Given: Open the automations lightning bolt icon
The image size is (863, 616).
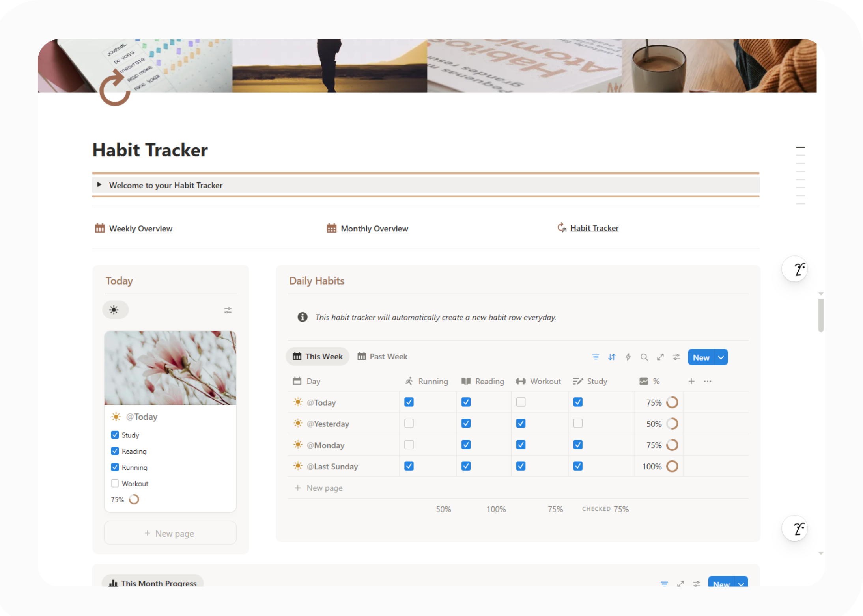Looking at the screenshot, I should (628, 357).
